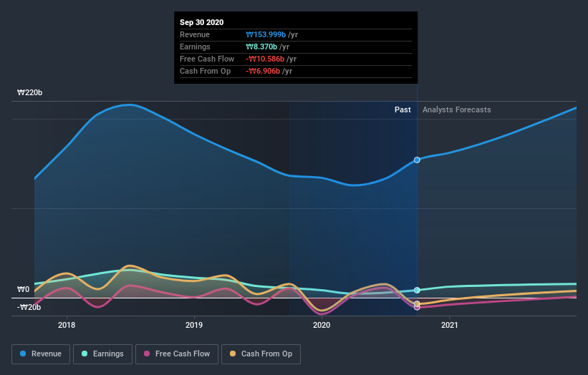Screen dimensions: 588x375
Task: Click the 2019 x-axis label
Action: click(194, 325)
